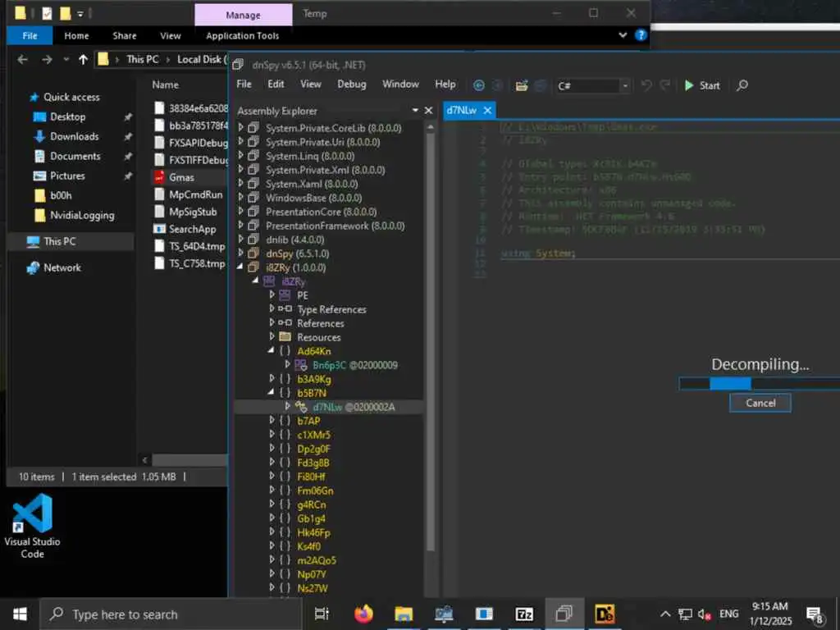Image resolution: width=840 pixels, height=630 pixels.
Task: Expand the Type References node
Action: point(272,308)
